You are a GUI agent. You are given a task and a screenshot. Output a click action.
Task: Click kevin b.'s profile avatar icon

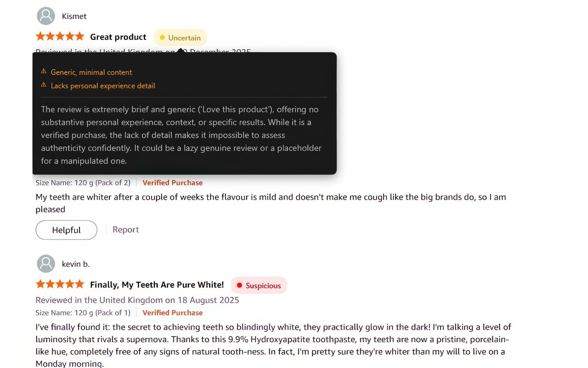coord(45,264)
